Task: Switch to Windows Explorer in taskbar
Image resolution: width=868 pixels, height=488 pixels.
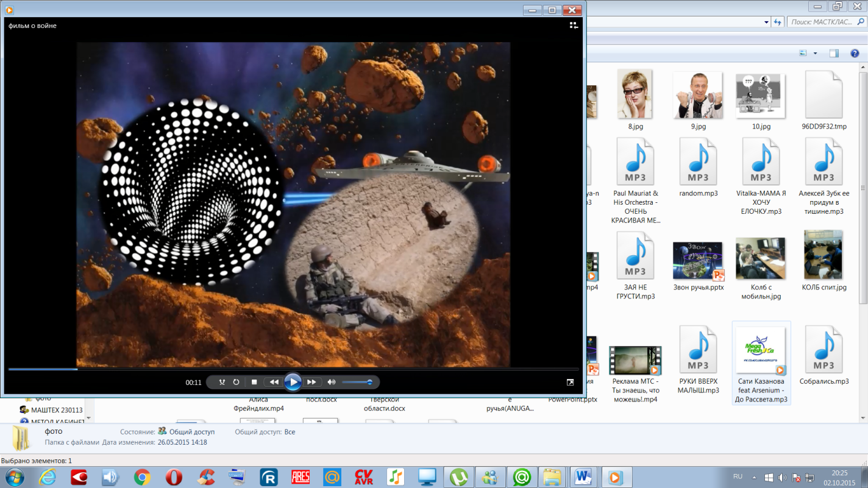Action: 552,476
